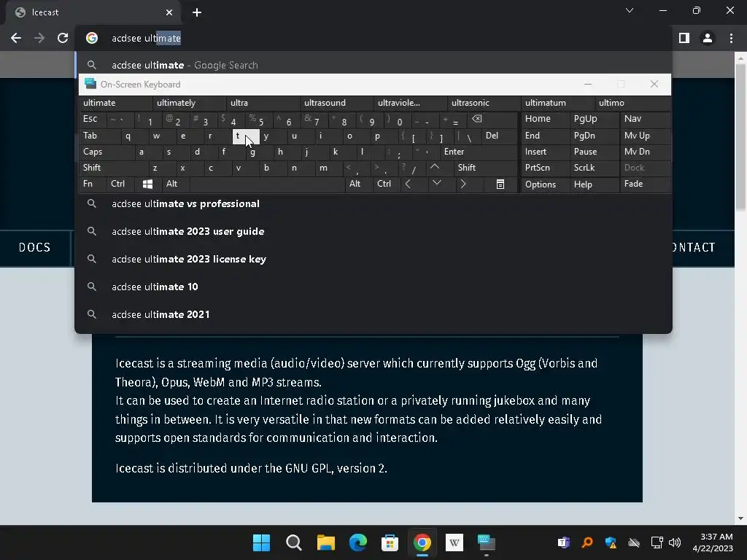Open the Windows Start menu
The height and width of the screenshot is (560, 747).
(x=261, y=542)
